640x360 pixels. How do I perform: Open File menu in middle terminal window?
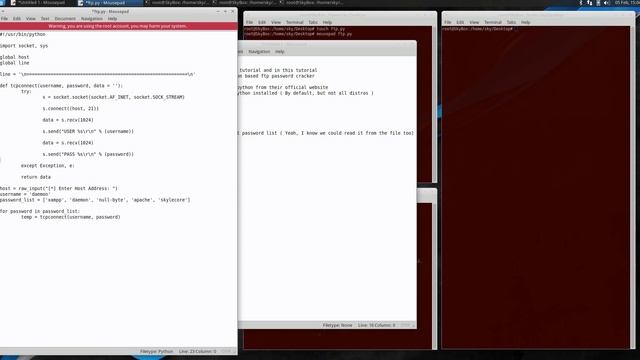pos(249,22)
